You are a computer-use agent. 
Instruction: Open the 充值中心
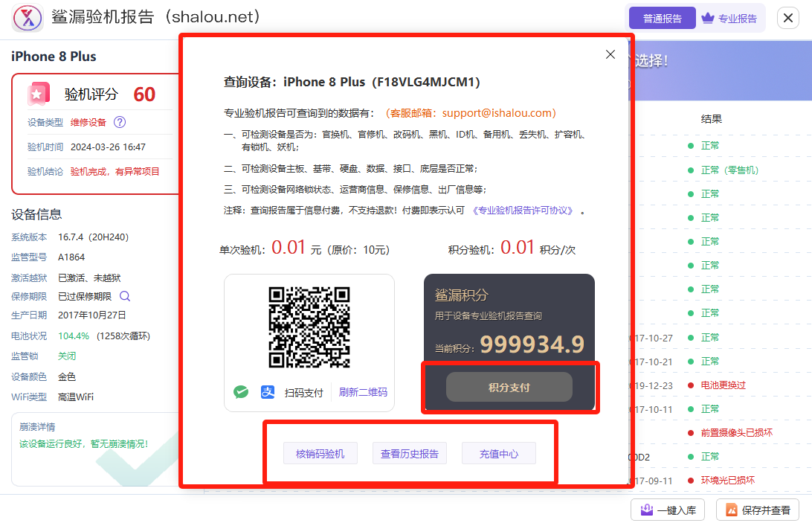[x=499, y=454]
